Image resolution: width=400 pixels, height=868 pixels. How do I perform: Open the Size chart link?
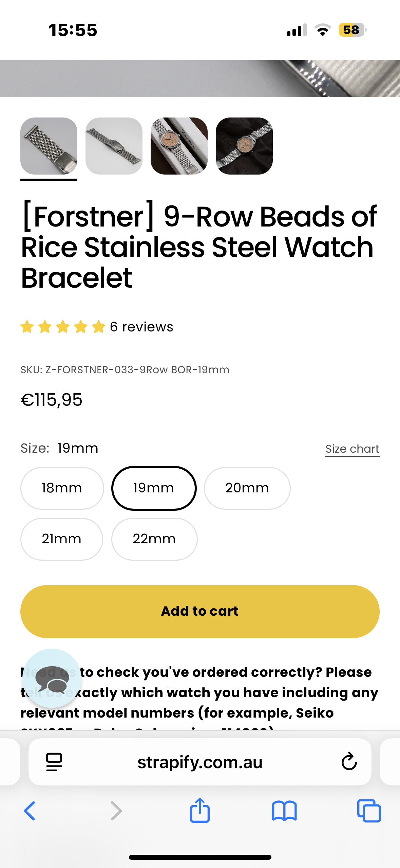coord(352,449)
